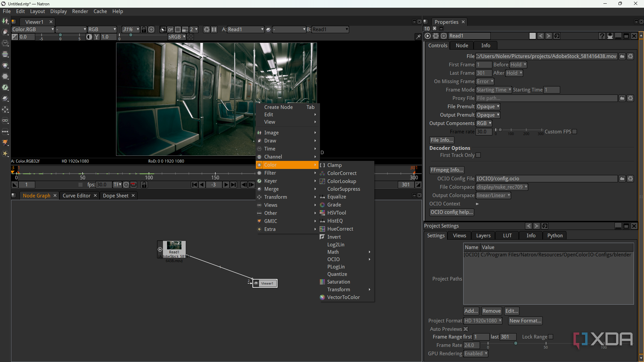644x362 pixels.
Task: Open the Project Format HD 1920x1080 dropdown
Action: pos(483,321)
